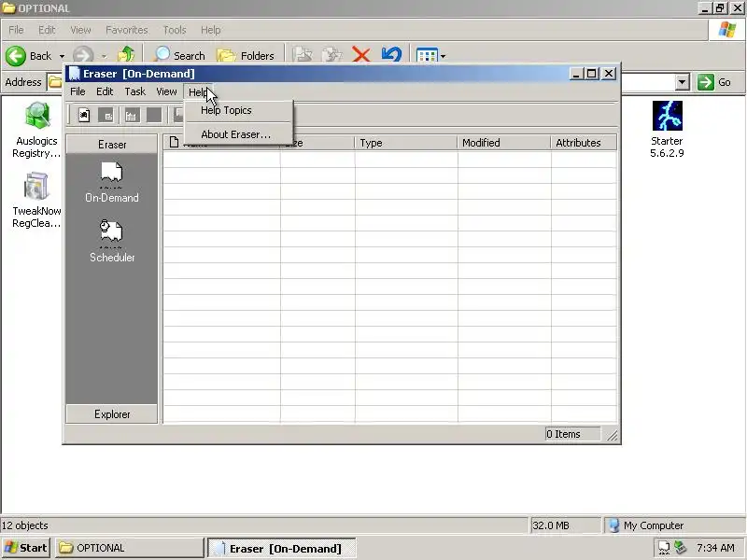Open the Eraser Task menu
Image resolution: width=747 pixels, height=560 pixels.
pyautogui.click(x=134, y=91)
